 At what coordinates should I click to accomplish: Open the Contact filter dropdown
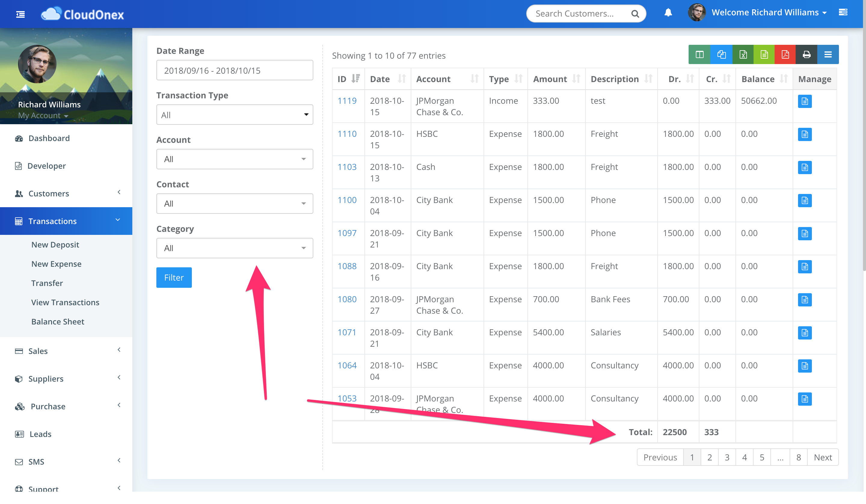(235, 204)
